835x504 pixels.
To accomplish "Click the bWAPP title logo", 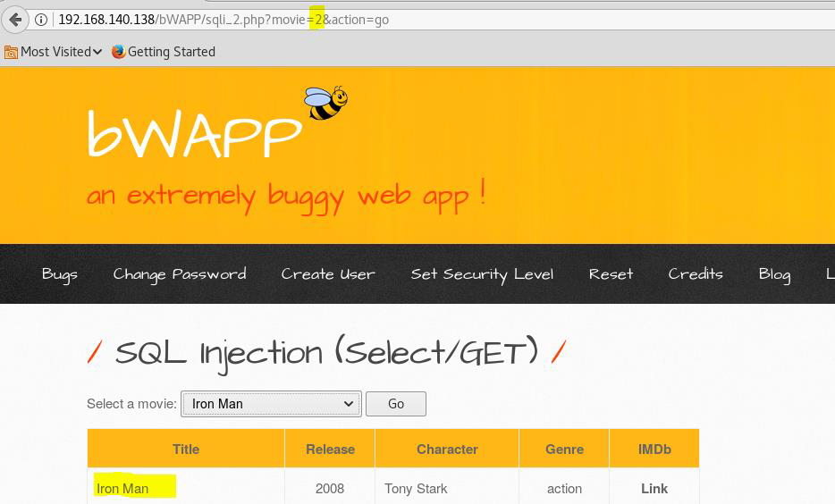I will click(x=194, y=136).
